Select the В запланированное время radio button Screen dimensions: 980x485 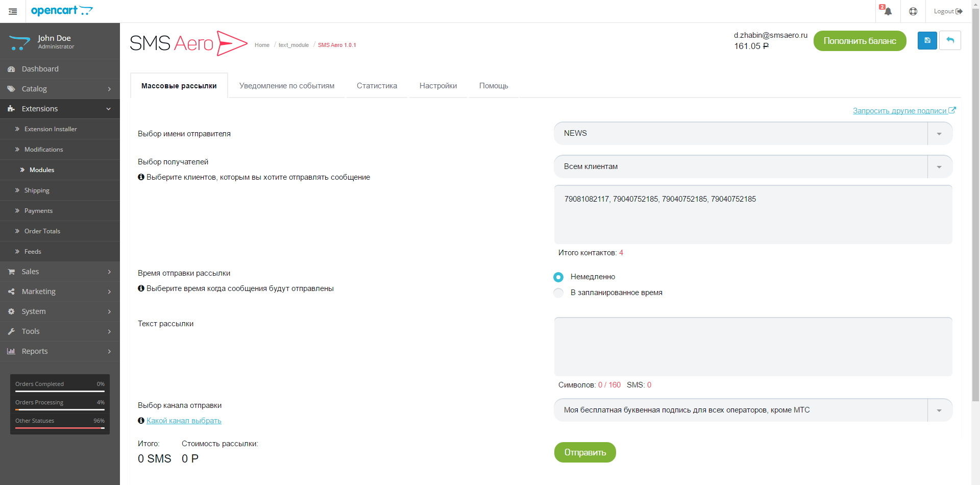558,293
